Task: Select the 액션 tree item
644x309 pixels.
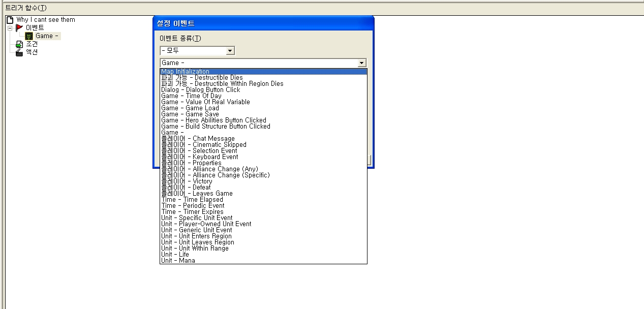Action: (x=32, y=52)
